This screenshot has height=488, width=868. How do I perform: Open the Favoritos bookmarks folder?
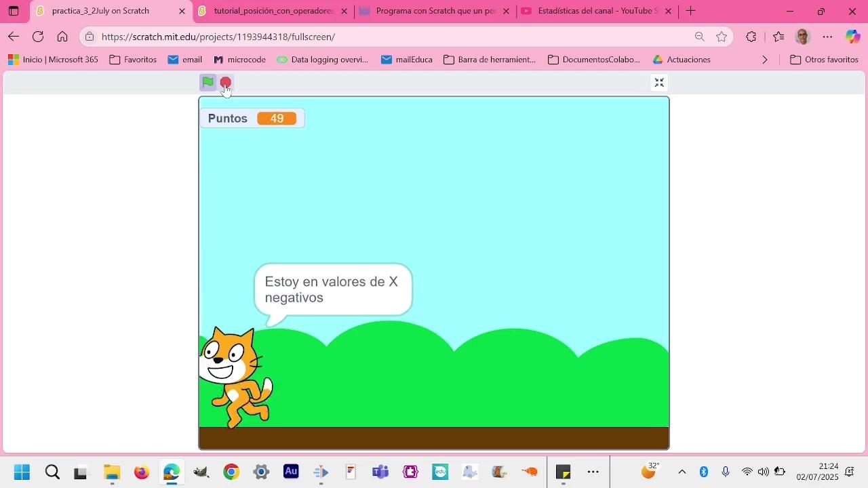click(x=133, y=60)
